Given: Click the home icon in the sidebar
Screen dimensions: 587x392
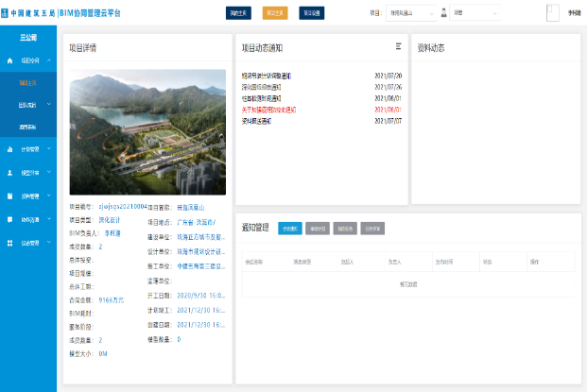Looking at the screenshot, I should pos(9,60).
